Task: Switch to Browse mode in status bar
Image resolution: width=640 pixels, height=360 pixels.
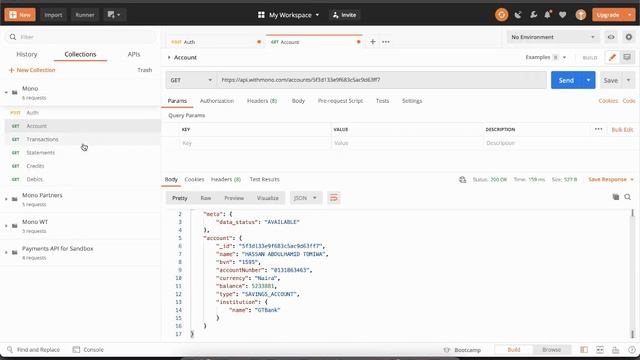Action: point(551,350)
